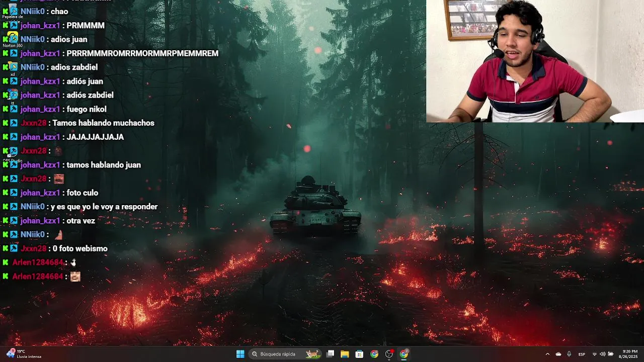Open the Windows Start menu
The width and height of the screenshot is (644, 362).
pos(240,354)
